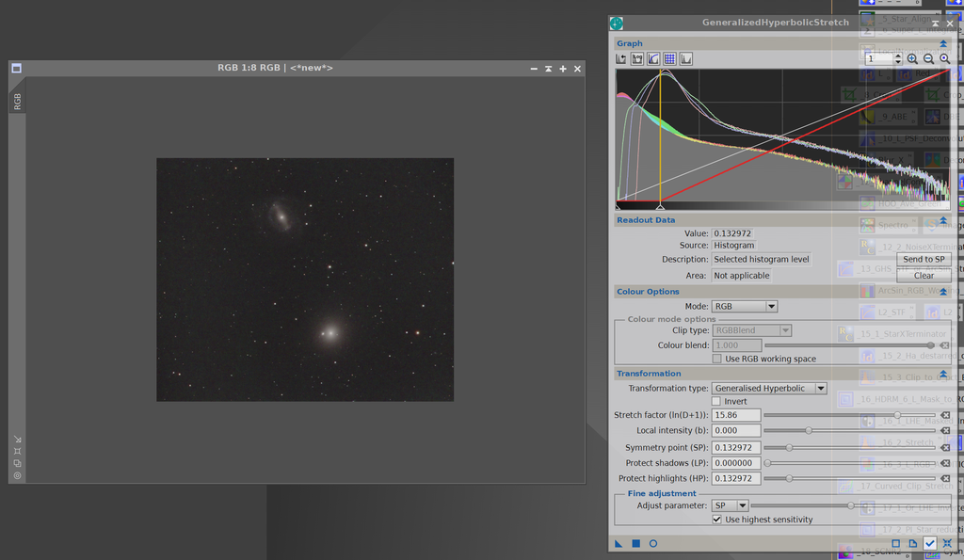Click the Protect highlights input field
This screenshot has width=964, height=560.
(736, 478)
